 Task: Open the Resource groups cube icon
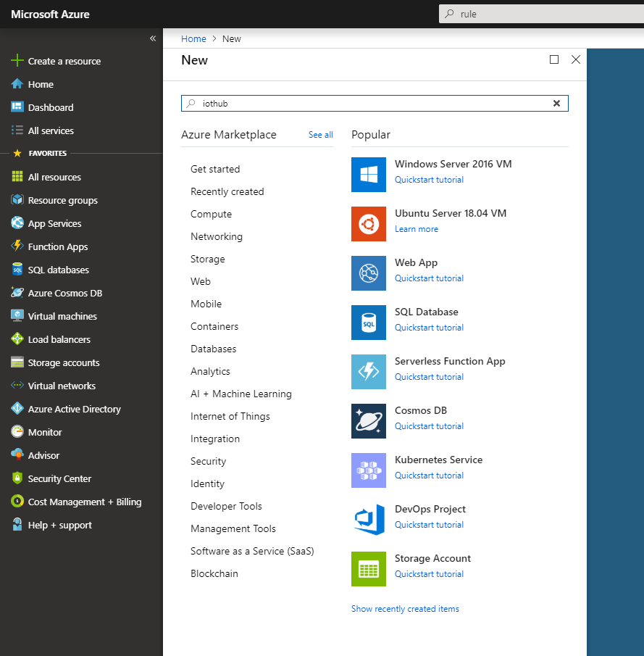point(17,200)
